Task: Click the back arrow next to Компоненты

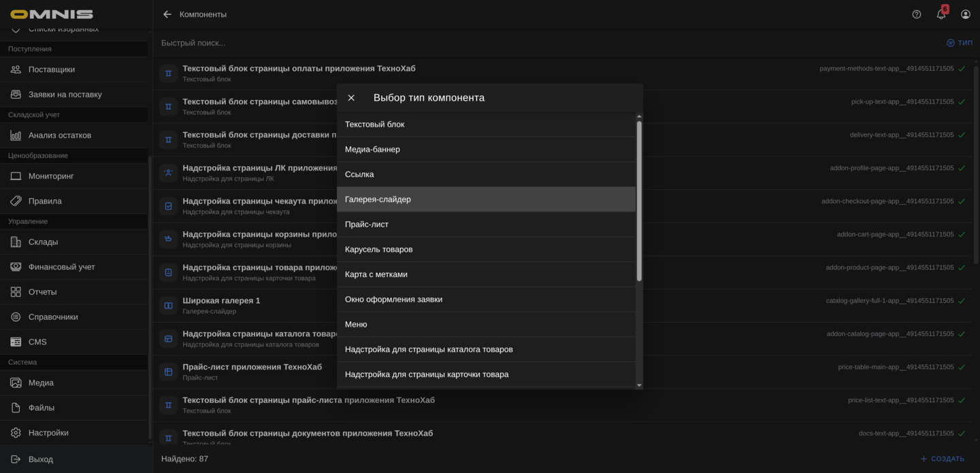Action: point(167,14)
